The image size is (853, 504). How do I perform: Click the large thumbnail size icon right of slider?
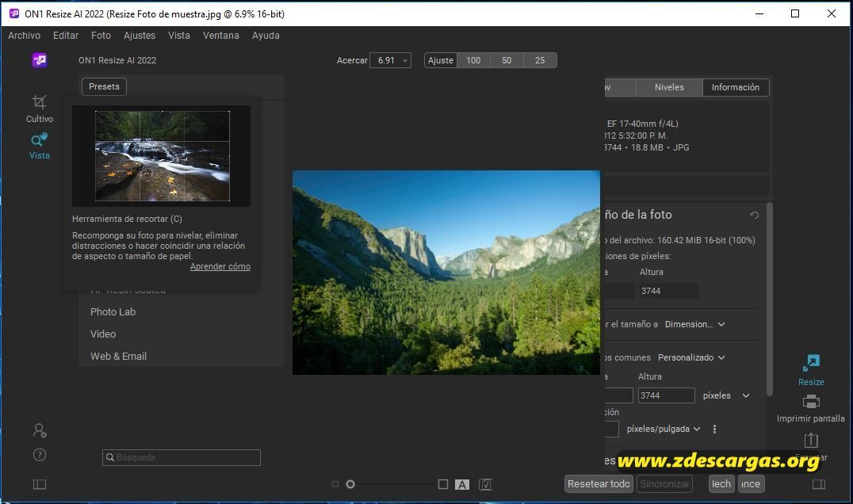(x=443, y=484)
